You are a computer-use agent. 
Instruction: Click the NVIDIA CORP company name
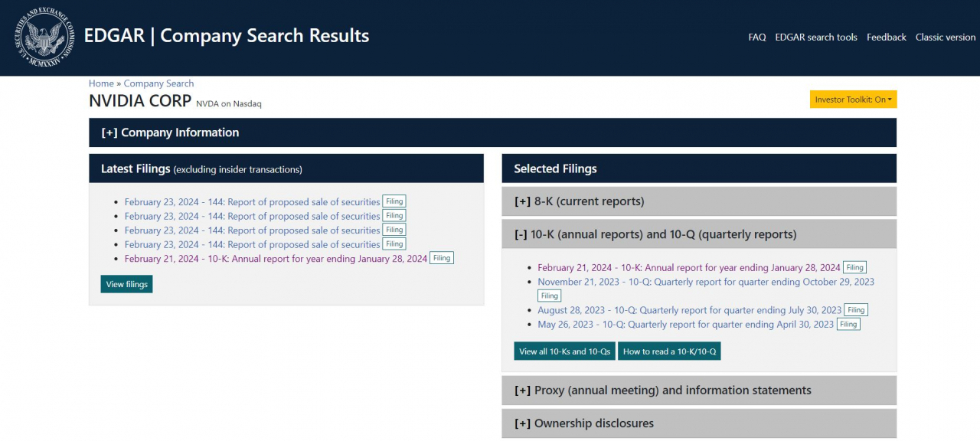pos(140,101)
